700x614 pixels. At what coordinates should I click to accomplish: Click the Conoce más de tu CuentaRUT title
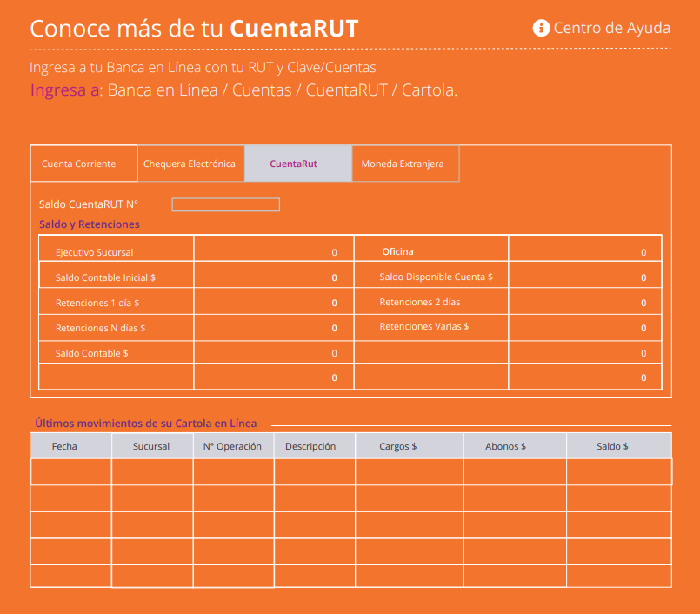[x=194, y=28]
